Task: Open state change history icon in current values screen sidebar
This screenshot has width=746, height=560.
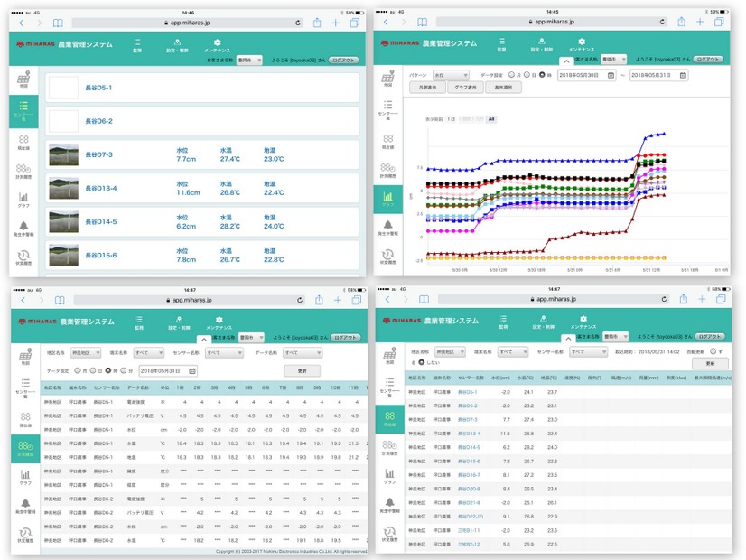Action: coord(389,535)
